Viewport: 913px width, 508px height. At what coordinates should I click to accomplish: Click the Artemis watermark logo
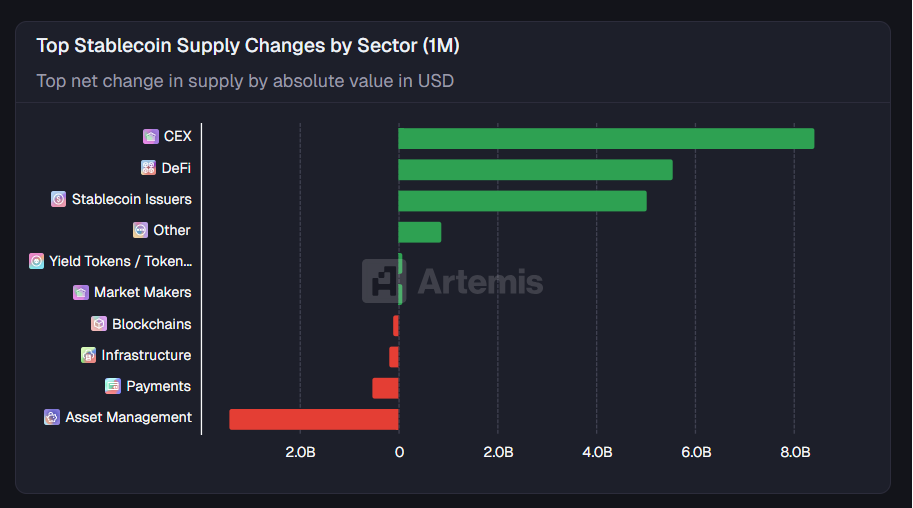click(453, 281)
